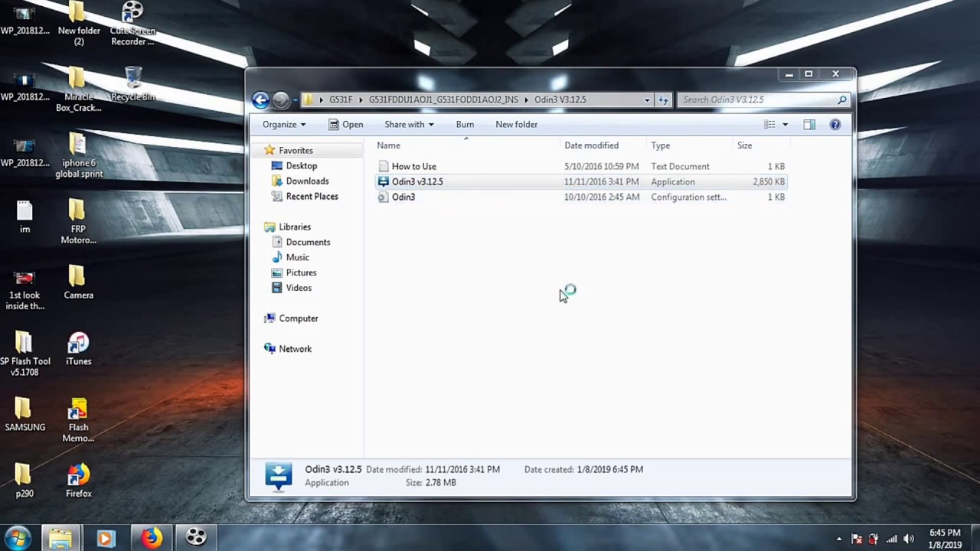The height and width of the screenshot is (551, 980).
Task: Click G531F in the address path
Action: click(x=341, y=100)
